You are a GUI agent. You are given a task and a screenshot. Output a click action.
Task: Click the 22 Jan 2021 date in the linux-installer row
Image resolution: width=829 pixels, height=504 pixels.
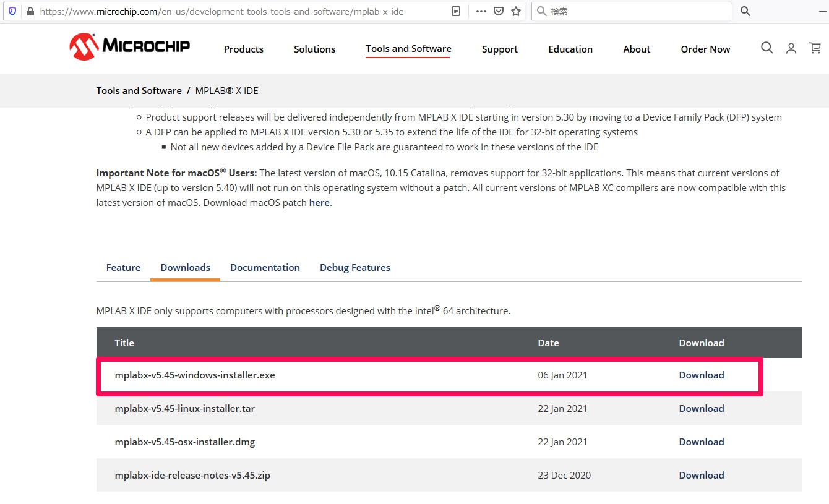[563, 408]
